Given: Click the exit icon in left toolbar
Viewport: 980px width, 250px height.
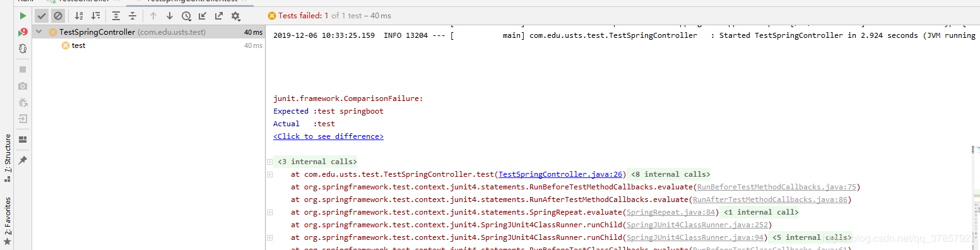Looking at the screenshot, I should pos(23,119).
